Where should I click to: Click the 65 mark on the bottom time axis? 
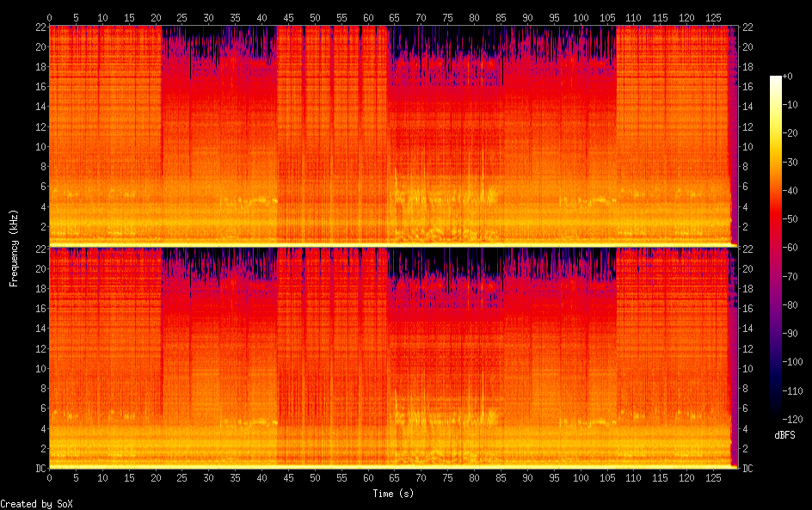(x=394, y=478)
